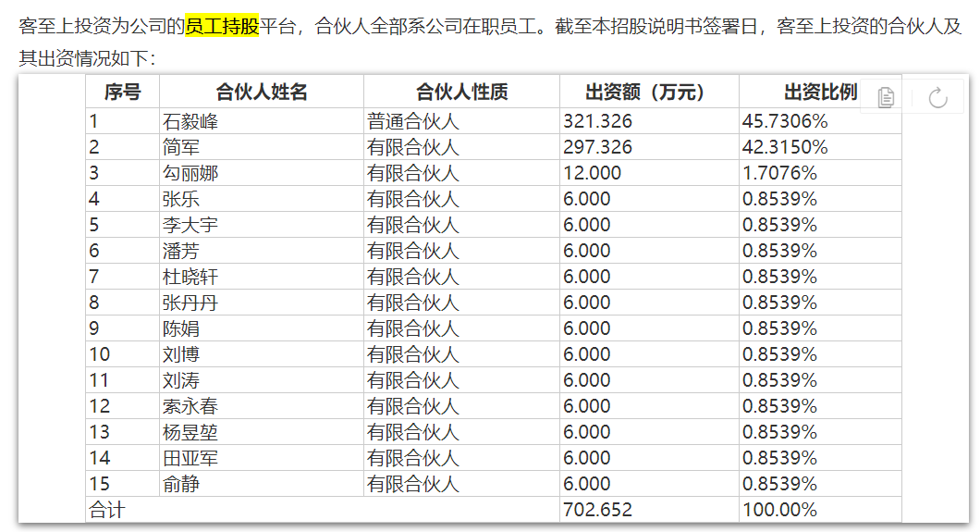Click the copy table icon
This screenshot has height=532, width=980.
(886, 97)
